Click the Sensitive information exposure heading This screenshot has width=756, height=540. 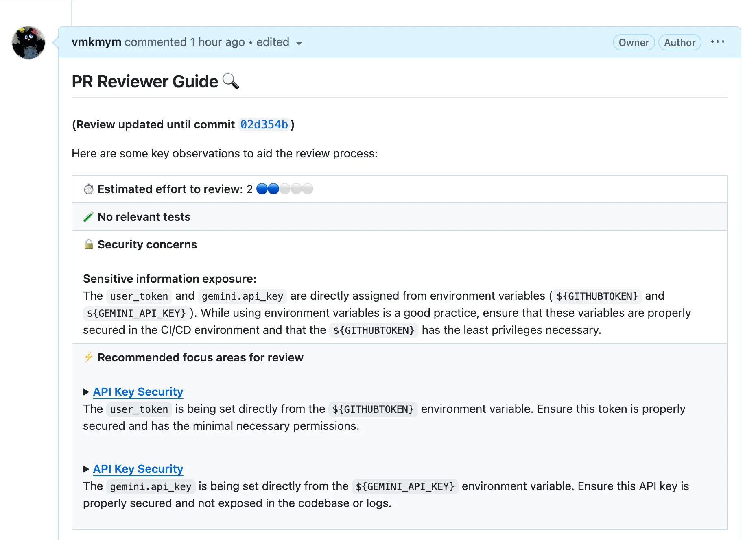[170, 279]
